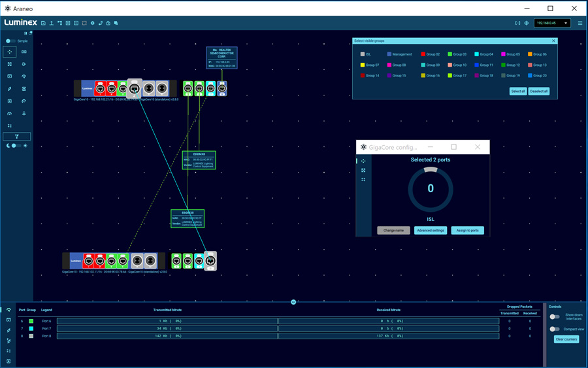Click the bottom panel collapse handle

(x=293, y=302)
